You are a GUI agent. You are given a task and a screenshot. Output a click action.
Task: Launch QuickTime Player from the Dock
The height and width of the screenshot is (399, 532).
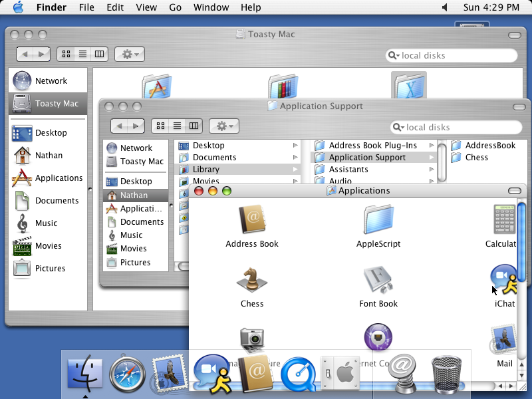click(299, 374)
